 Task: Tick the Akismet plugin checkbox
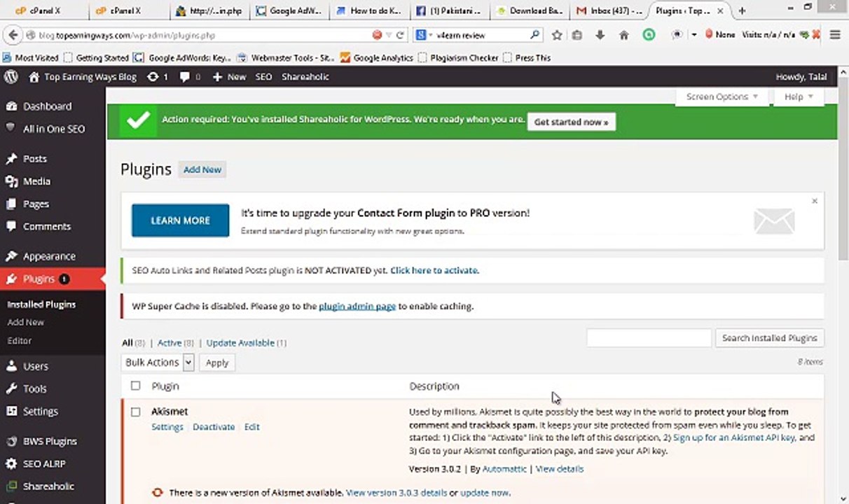click(x=136, y=412)
